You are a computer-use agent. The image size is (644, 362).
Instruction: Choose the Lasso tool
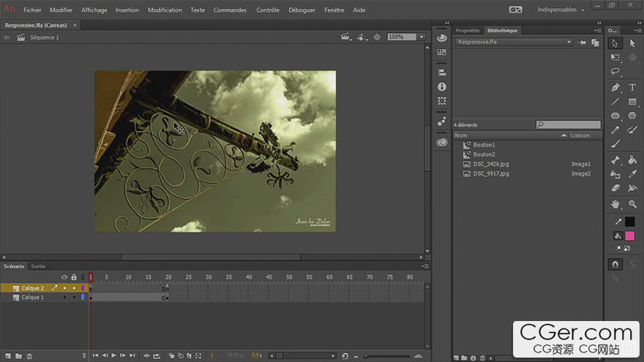[615, 72]
